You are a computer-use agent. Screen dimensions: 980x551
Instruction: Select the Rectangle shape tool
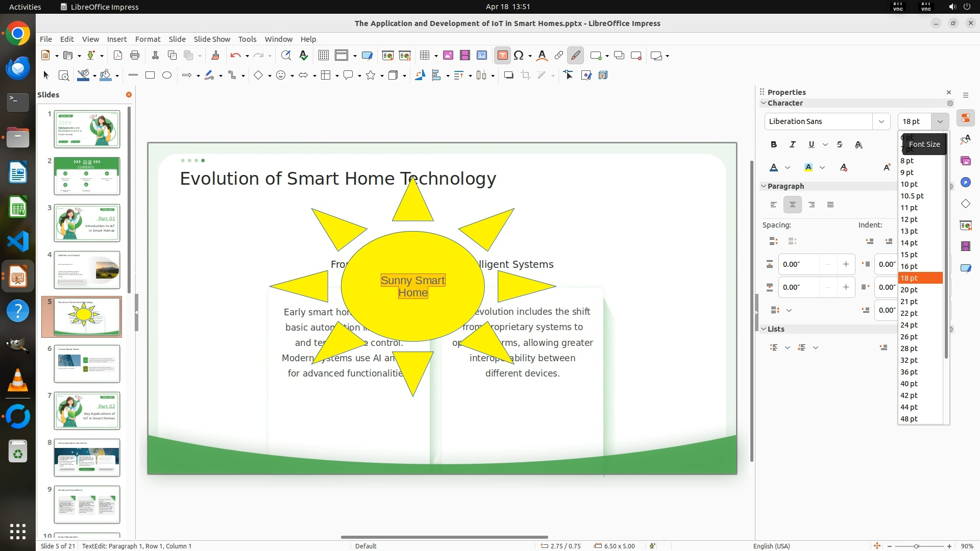150,76
